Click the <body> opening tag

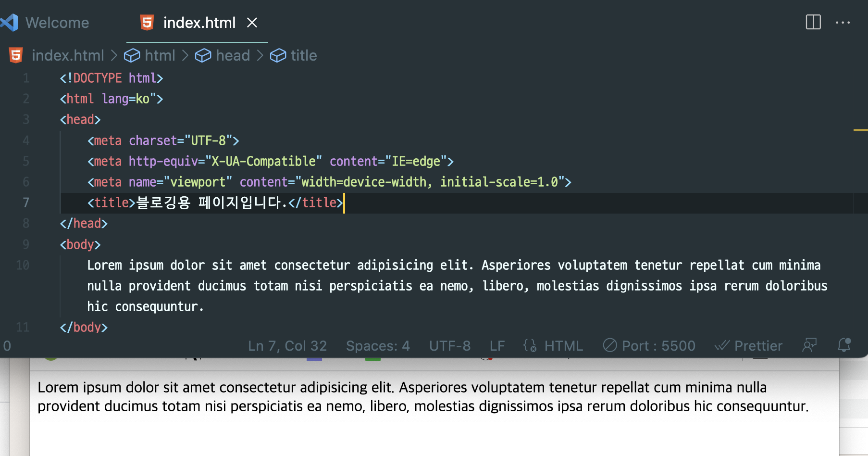tap(80, 244)
